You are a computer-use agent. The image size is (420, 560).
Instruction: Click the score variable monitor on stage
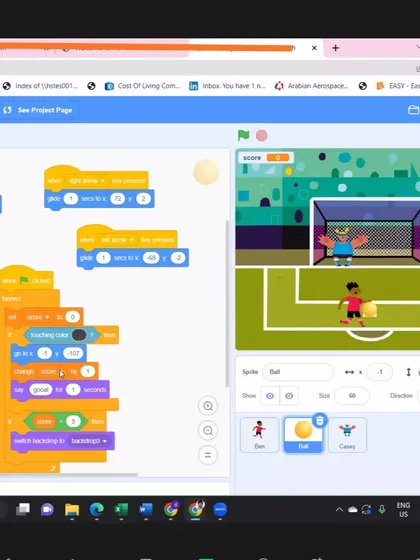pyautogui.click(x=266, y=158)
